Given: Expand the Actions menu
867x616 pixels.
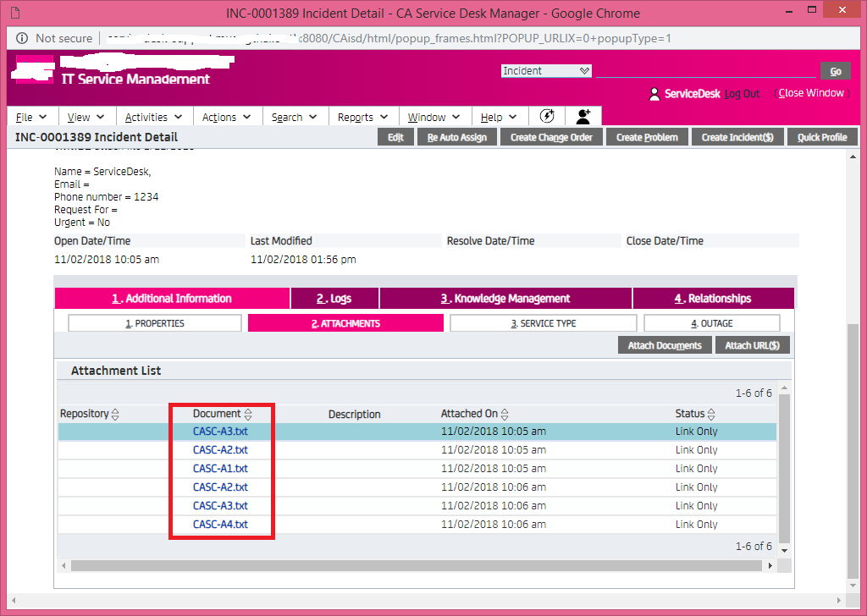Looking at the screenshot, I should pyautogui.click(x=226, y=117).
